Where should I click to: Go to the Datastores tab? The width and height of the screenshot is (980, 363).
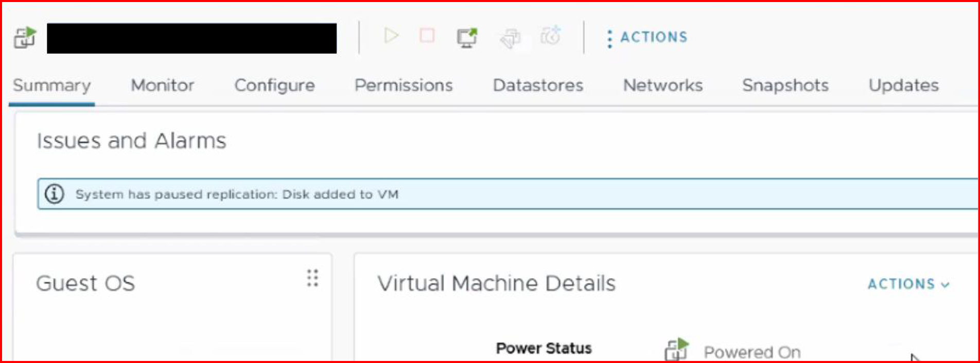[538, 85]
